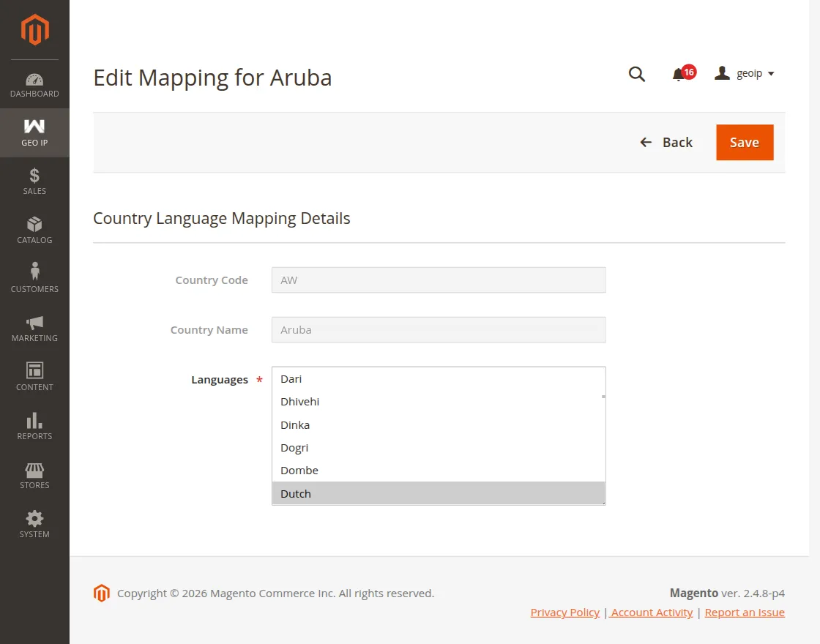Click the disabled Country Code field
This screenshot has width=820, height=644.
click(x=439, y=280)
